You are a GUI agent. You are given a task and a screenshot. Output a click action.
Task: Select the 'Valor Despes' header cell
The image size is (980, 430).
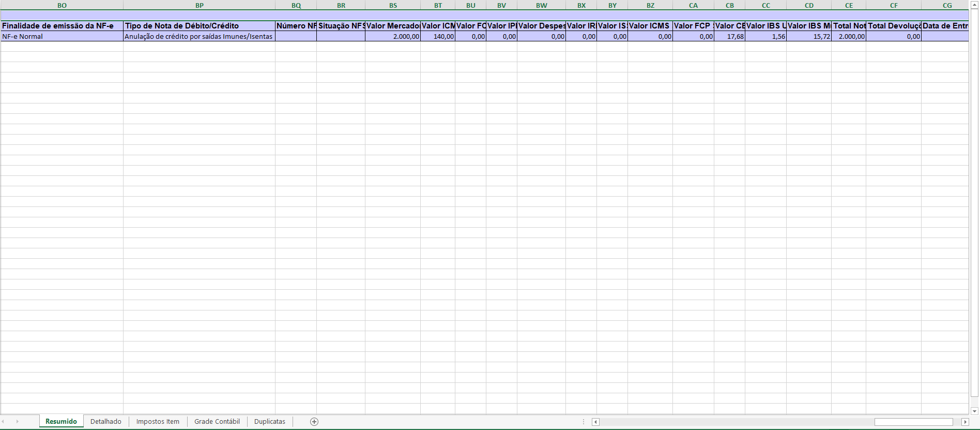(542, 26)
